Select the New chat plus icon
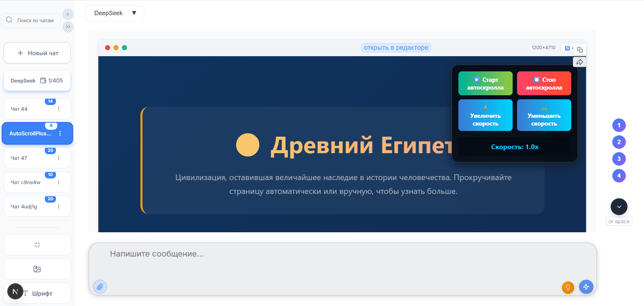The image size is (644, 306). [x=20, y=53]
